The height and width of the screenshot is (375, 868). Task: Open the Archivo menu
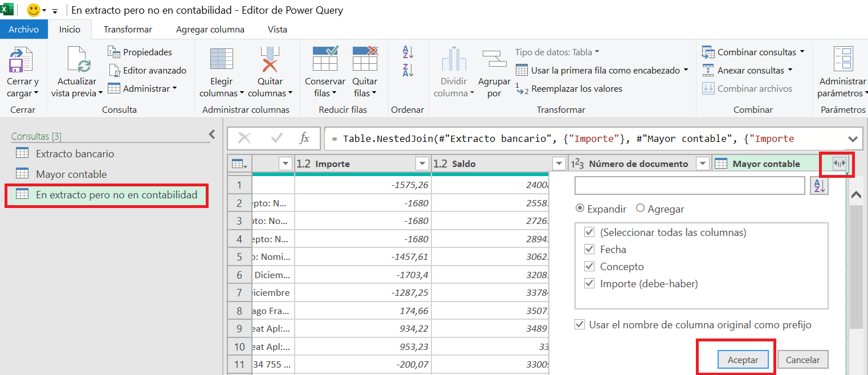click(x=24, y=29)
